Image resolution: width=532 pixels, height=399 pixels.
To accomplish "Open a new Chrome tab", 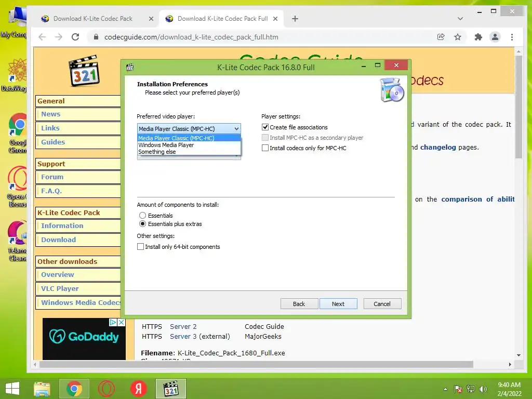I will click(x=295, y=19).
